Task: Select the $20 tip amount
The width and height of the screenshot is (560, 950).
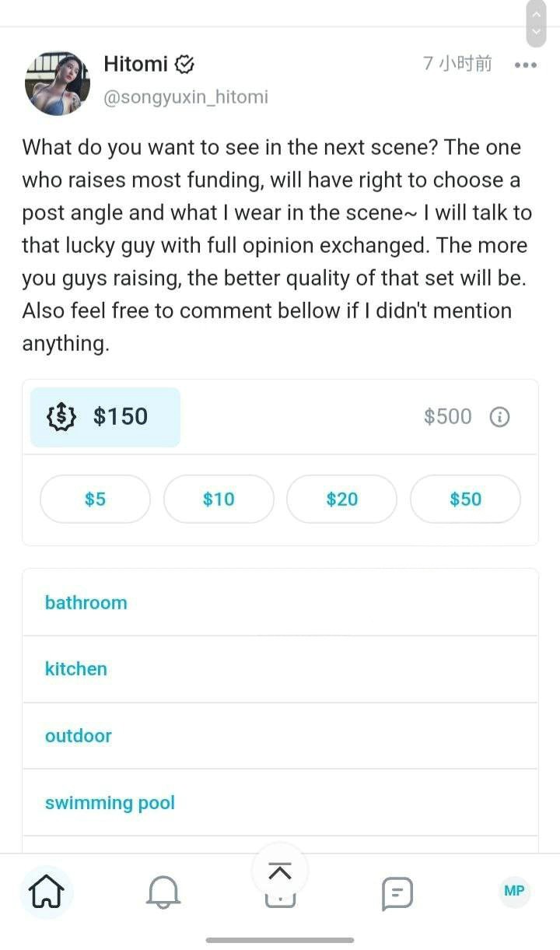Action: pos(342,500)
